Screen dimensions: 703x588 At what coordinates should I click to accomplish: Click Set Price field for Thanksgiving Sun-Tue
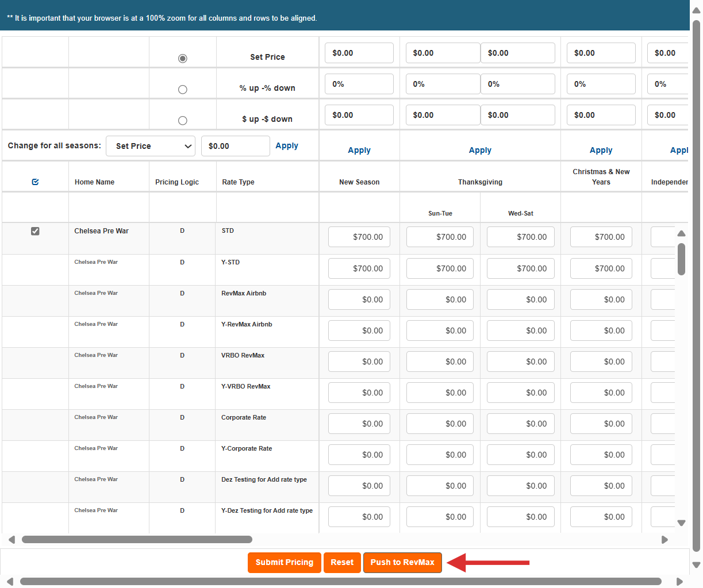(x=443, y=53)
